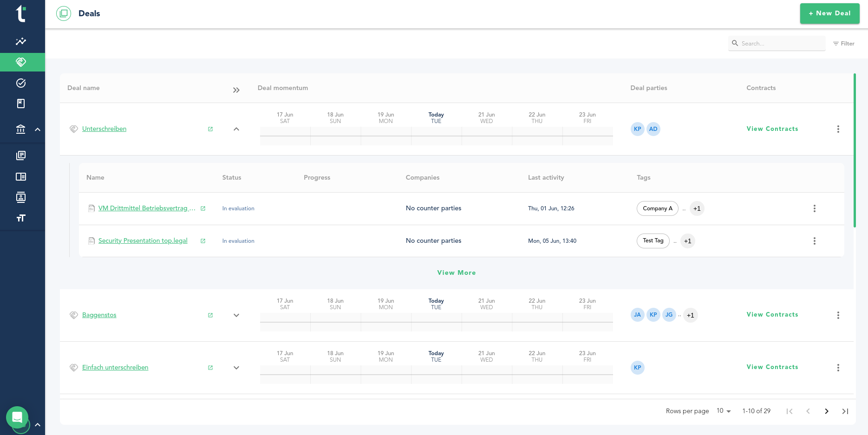Collapse the bank section in the sidebar
This screenshot has height=435, width=868.
(38, 129)
